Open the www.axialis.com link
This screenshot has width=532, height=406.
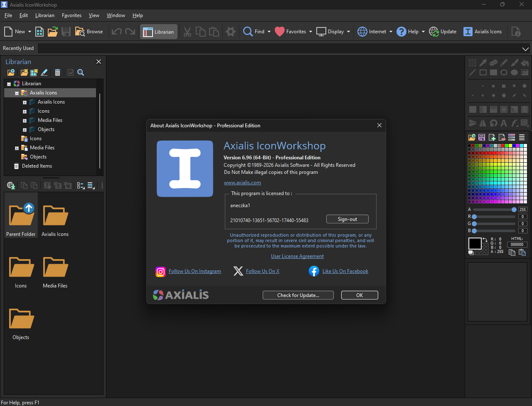242,183
